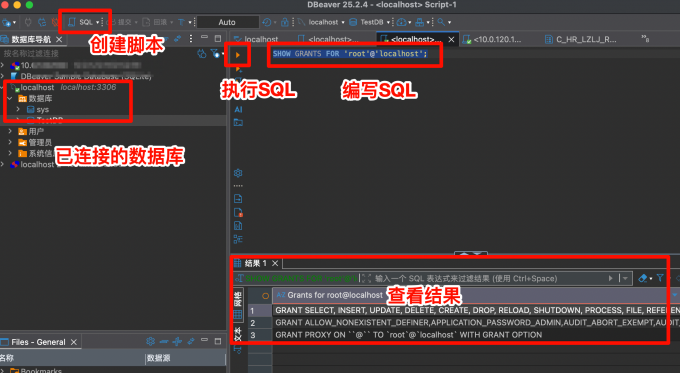Screen dimensions: 680x373
Task: Click the execute script icon below run arrow
Action: pos(238,70)
